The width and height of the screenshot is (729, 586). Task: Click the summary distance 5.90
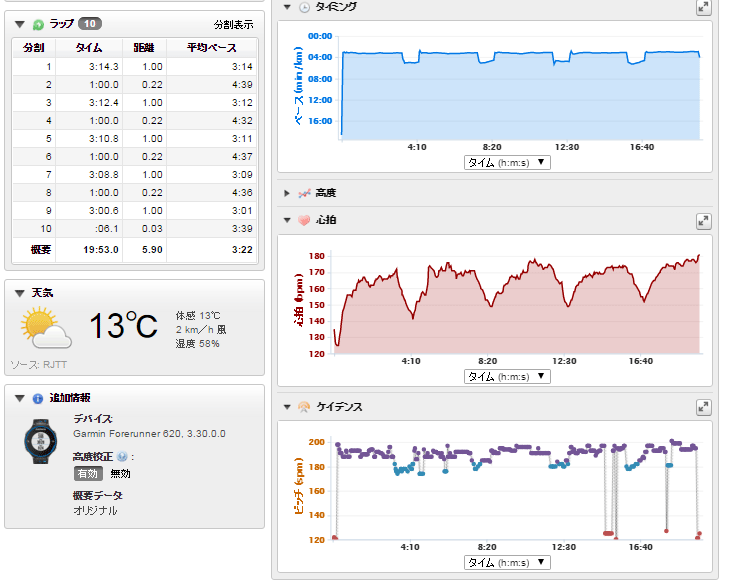152,250
